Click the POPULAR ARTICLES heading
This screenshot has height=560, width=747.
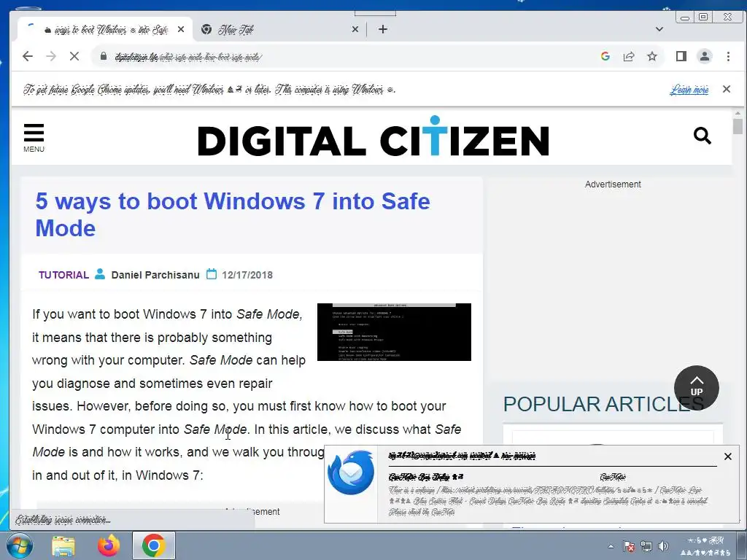point(603,404)
